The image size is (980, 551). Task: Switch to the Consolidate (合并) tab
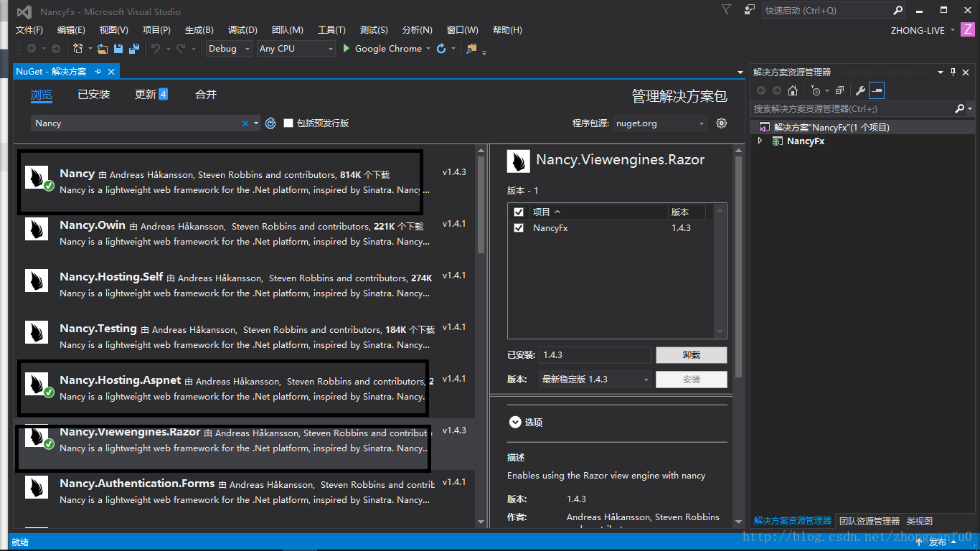pyautogui.click(x=206, y=95)
